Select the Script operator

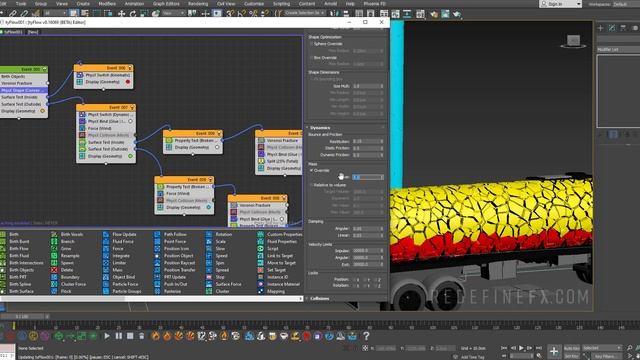pos(268,249)
